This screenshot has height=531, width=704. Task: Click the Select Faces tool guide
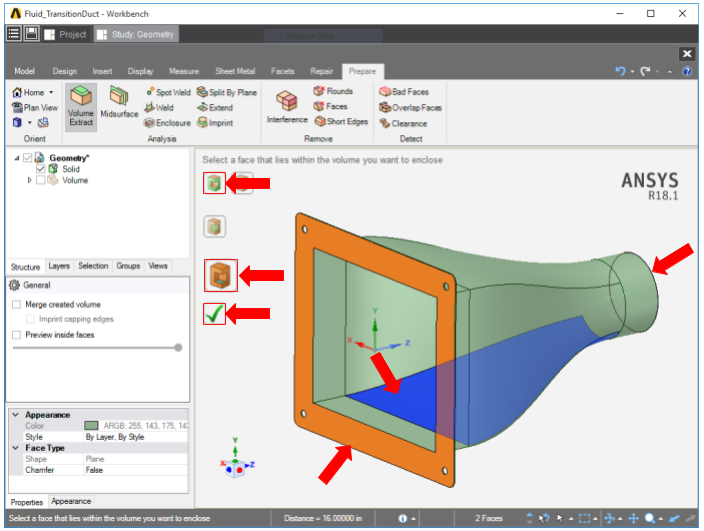(214, 183)
